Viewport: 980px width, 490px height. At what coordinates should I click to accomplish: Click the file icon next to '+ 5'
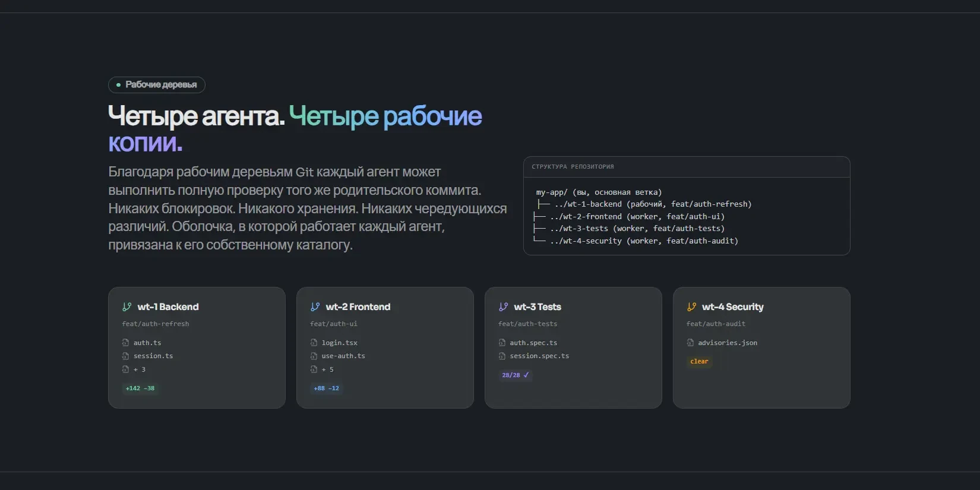(314, 369)
